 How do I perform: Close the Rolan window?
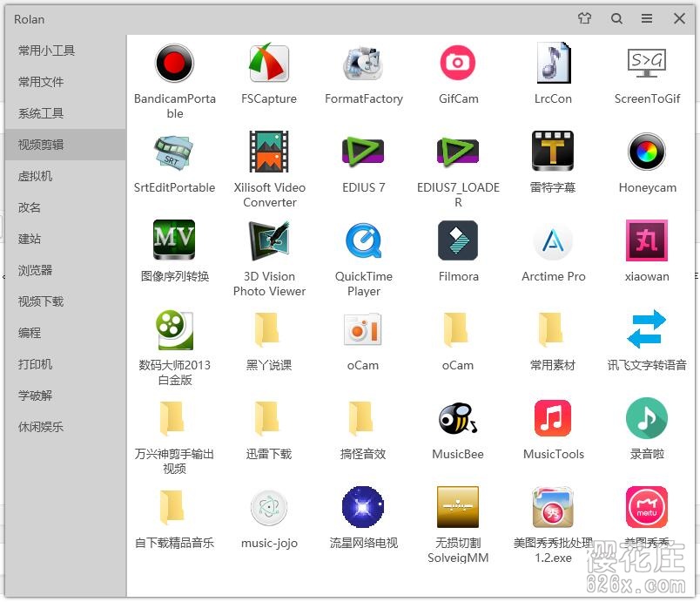pos(679,18)
